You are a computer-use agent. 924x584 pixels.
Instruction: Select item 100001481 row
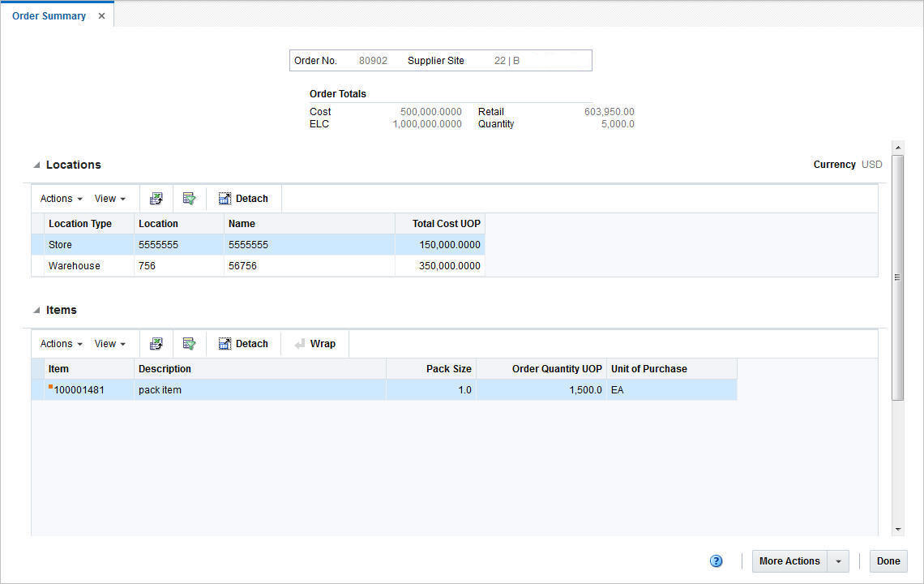click(x=243, y=389)
